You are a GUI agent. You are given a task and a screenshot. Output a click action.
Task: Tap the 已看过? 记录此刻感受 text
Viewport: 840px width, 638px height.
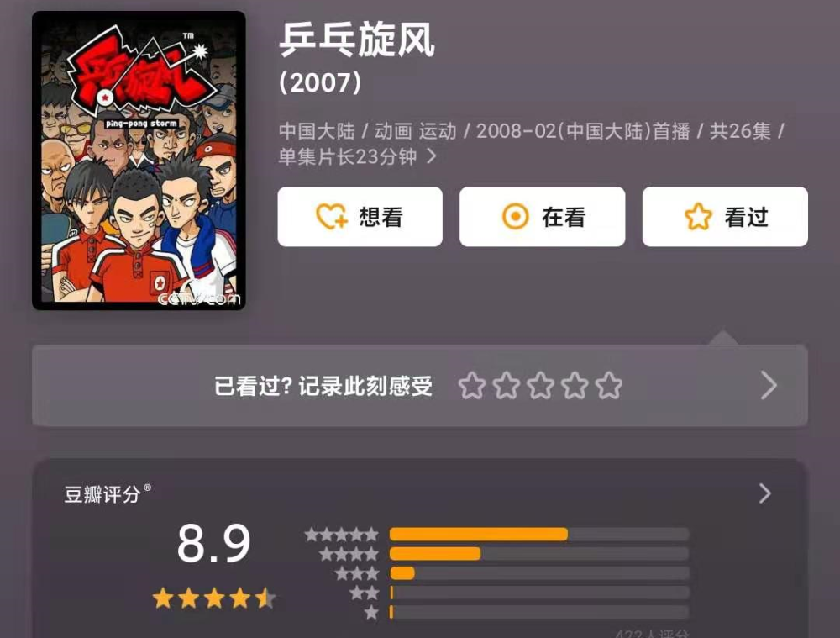(323, 386)
